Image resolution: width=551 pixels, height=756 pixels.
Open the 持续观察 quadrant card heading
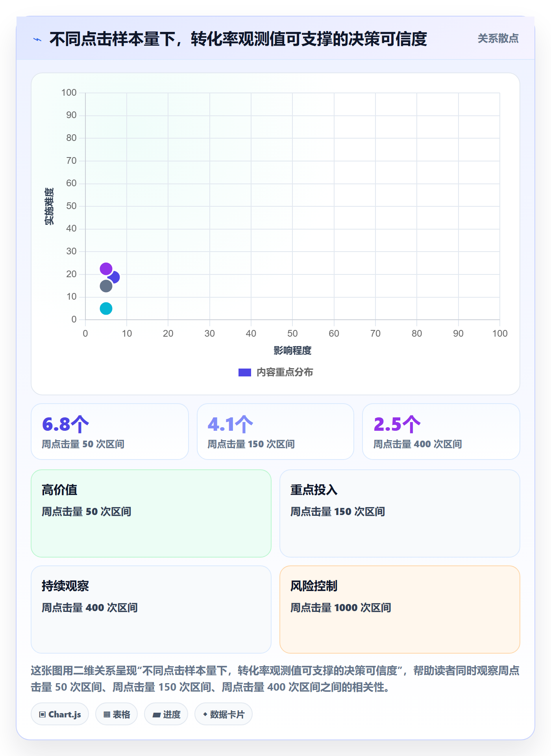click(65, 586)
